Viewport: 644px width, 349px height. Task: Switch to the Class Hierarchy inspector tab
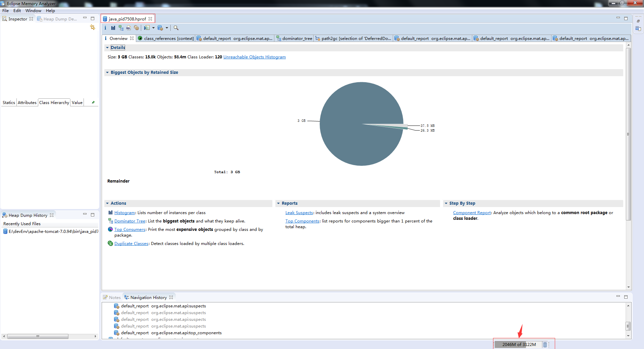pos(54,102)
